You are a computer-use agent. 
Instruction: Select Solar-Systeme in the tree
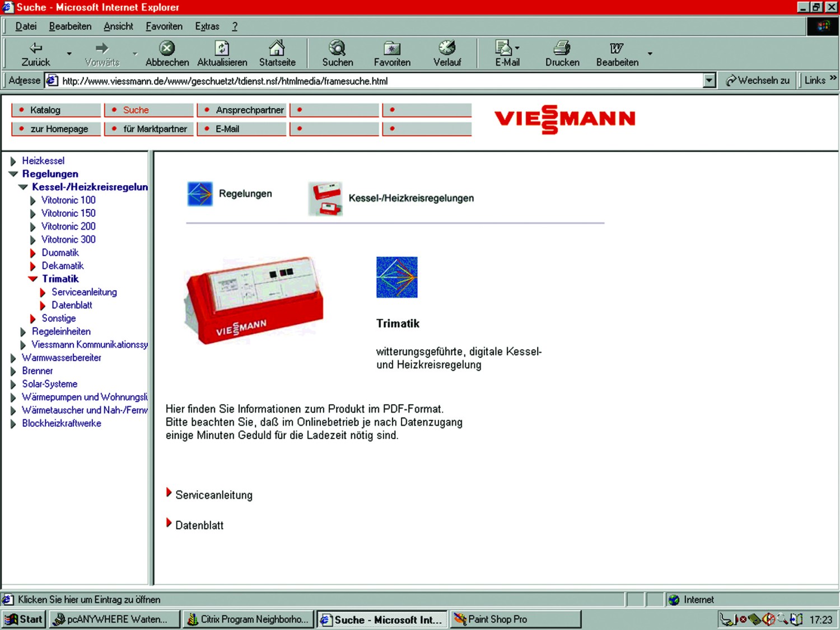pyautogui.click(x=49, y=384)
